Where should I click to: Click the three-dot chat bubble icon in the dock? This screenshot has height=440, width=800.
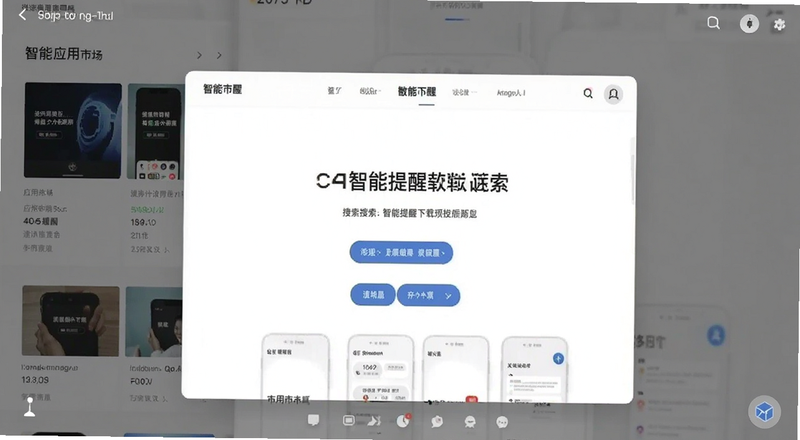pos(502,422)
